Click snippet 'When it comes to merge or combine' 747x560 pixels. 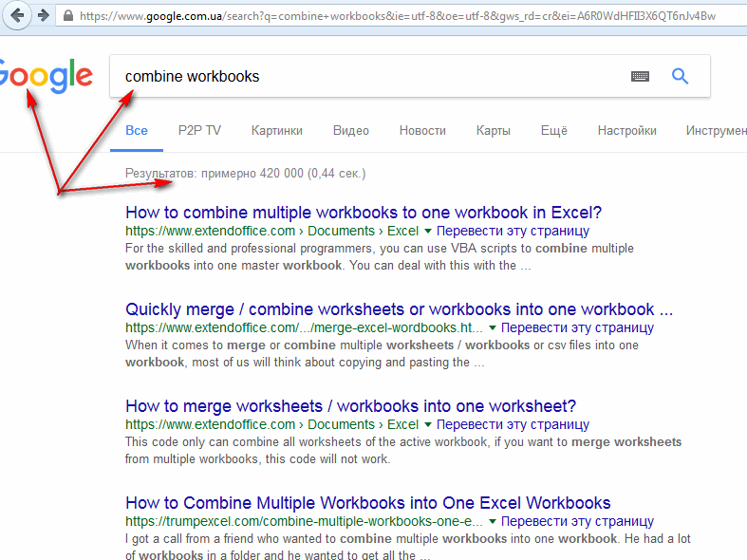coord(382,354)
